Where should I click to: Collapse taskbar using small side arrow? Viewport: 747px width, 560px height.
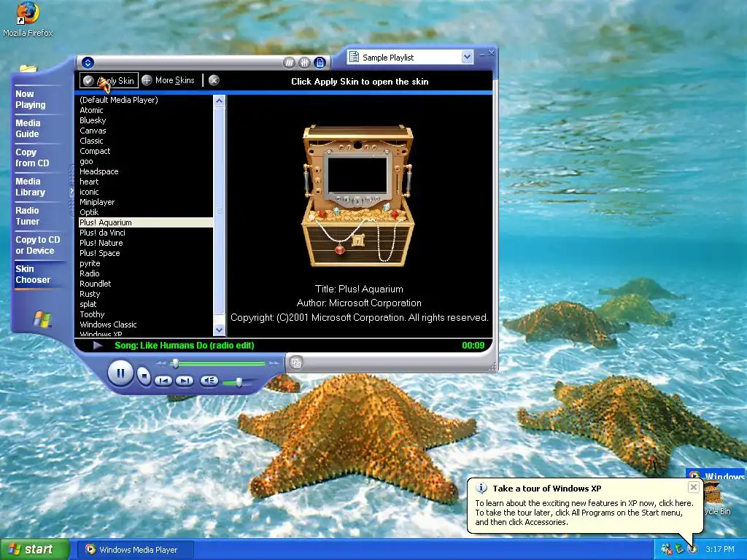coord(72,191)
